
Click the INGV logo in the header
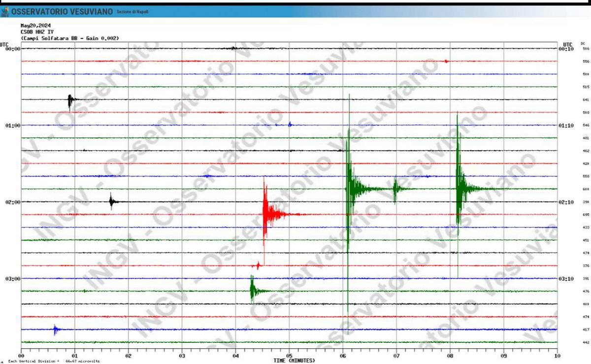click(x=4, y=11)
